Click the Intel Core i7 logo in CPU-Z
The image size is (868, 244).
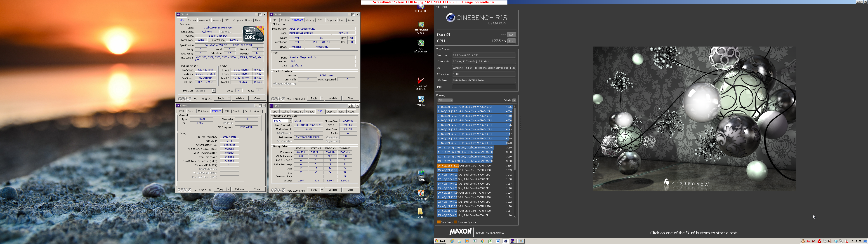[x=254, y=34]
